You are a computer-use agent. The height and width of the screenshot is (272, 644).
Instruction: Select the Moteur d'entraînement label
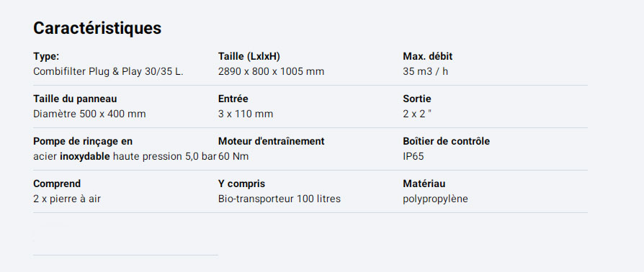pyautogui.click(x=271, y=141)
